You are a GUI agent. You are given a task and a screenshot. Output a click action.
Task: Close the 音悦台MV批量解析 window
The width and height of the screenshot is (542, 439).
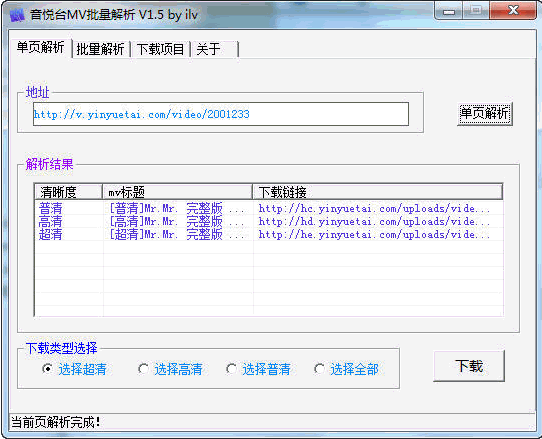pos(514,11)
